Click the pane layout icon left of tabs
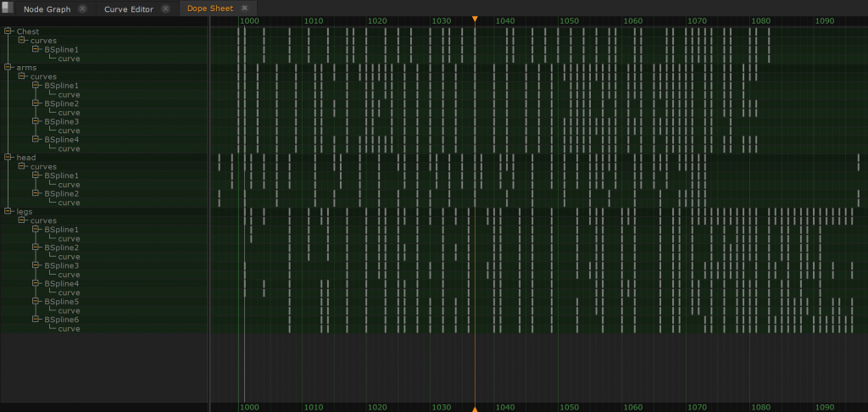 7,8
